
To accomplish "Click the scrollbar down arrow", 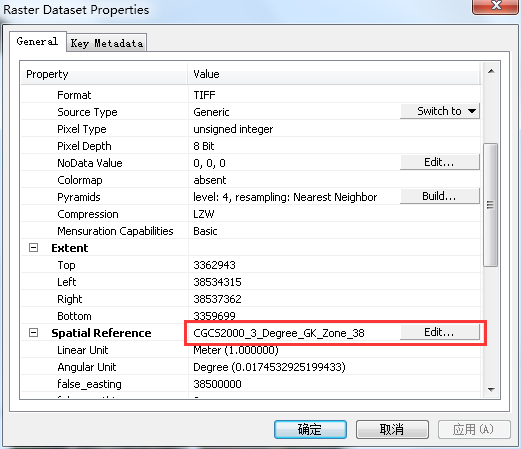I will [x=491, y=389].
